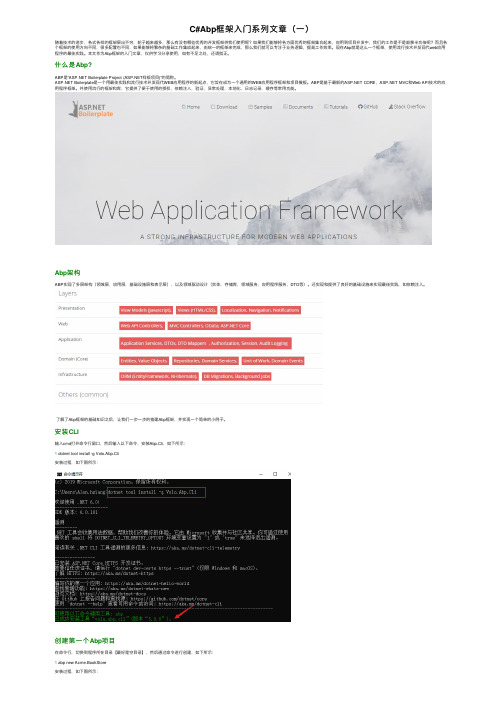Image resolution: width=504 pixels, height=713 pixels.
Task: Open the Download nav item
Action: (x=224, y=107)
